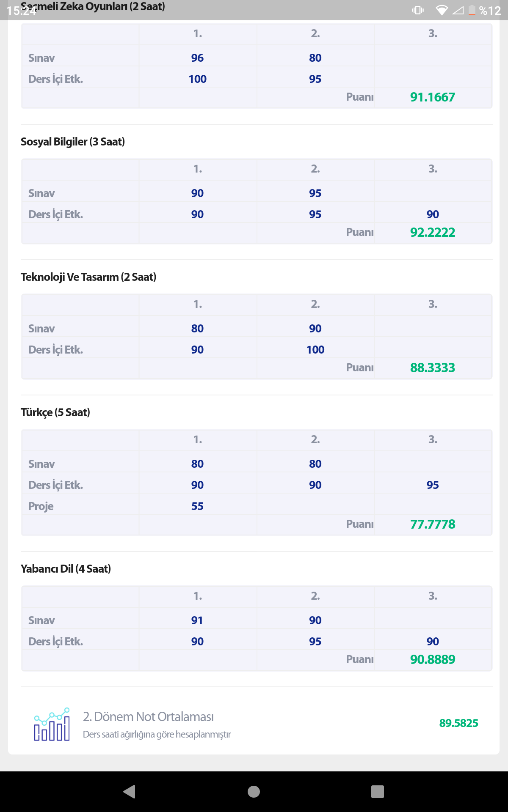
Task: Open recent apps with the square button
Action: click(x=377, y=791)
